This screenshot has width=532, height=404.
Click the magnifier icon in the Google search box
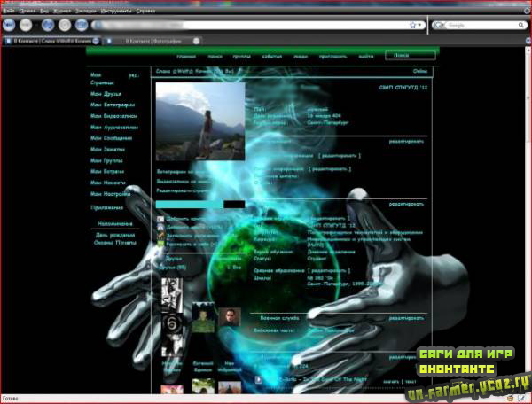pyautogui.click(x=520, y=25)
